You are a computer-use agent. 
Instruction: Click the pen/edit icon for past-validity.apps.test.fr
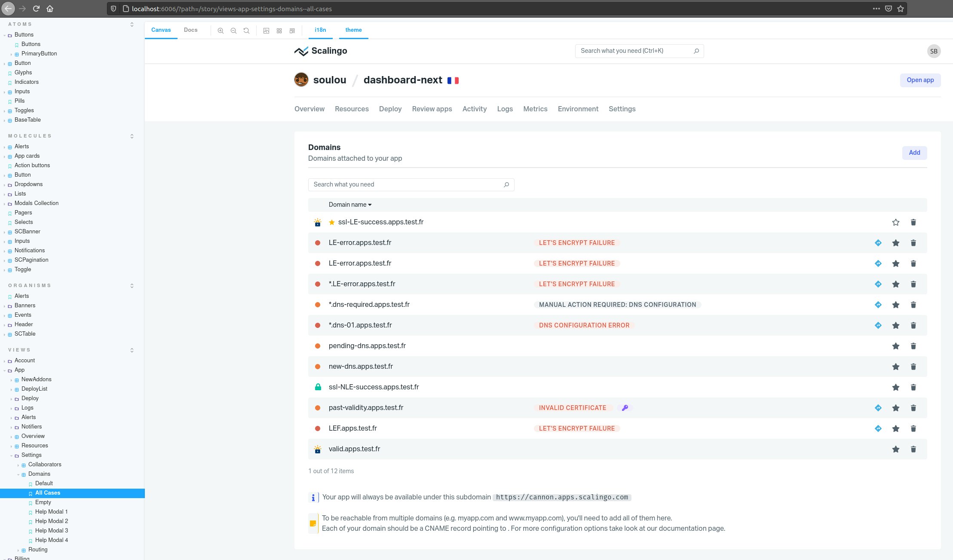tap(625, 407)
